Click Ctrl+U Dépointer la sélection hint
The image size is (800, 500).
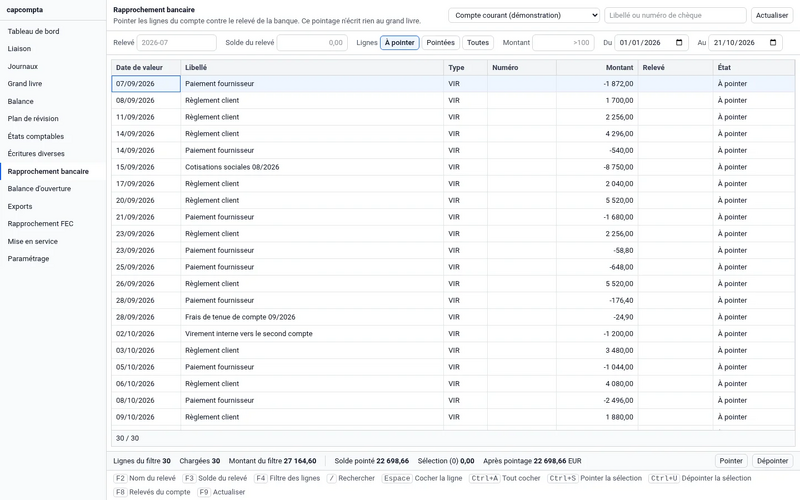[x=700, y=478]
